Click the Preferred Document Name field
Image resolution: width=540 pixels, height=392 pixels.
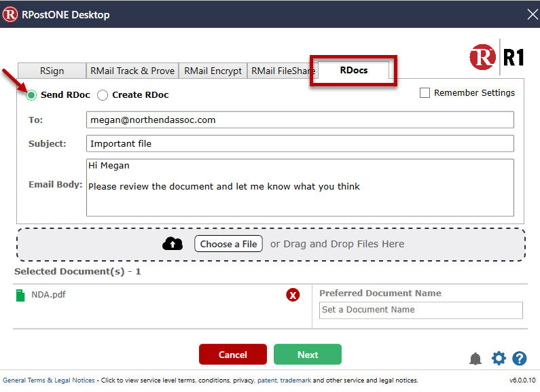[421, 310]
